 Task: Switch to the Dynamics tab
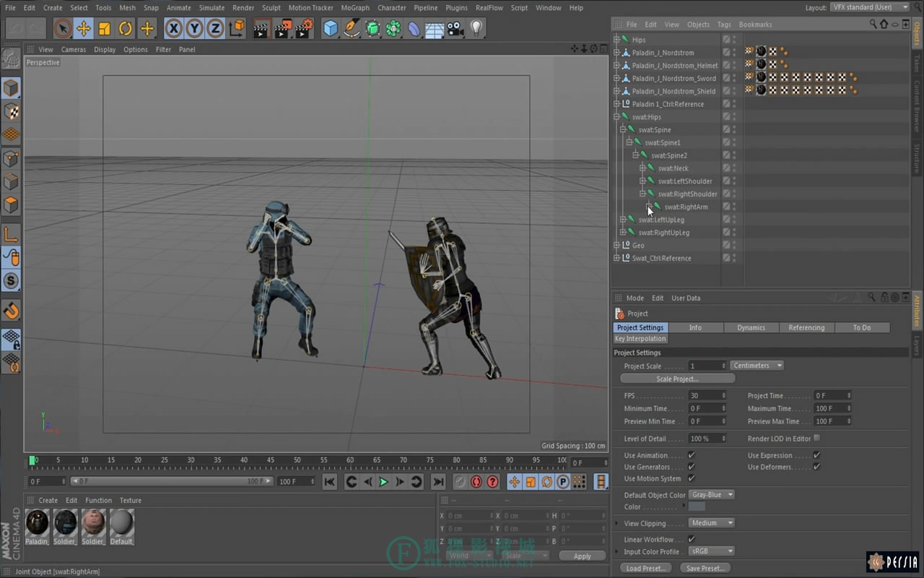click(751, 328)
